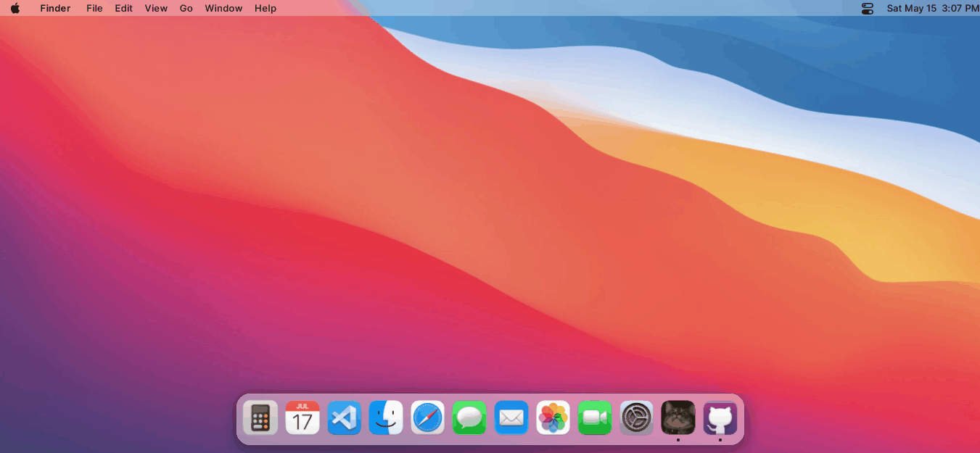Screen dimensions: 980x453
Task: Open the GitHub Desktop app in the dock
Action: coord(720,418)
